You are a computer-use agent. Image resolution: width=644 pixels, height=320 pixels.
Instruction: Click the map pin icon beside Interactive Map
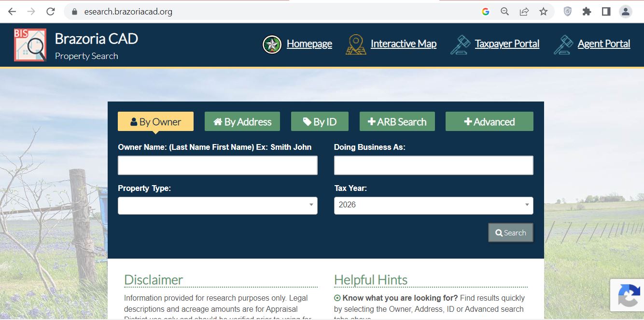pos(356,44)
